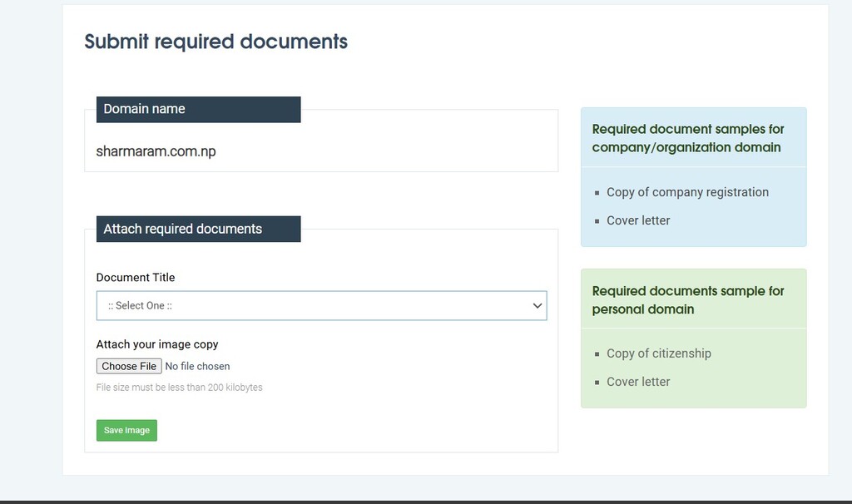Click 'No file chosen' text
Viewport: 852px width, 504px height.
point(197,366)
